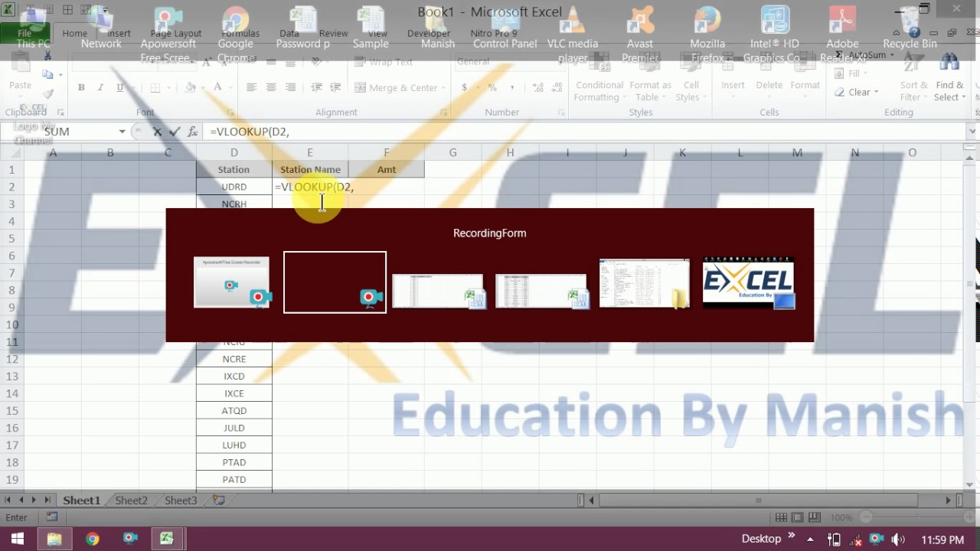Cancel the formula entry with X
This screenshot has width=980, height=551.
point(157,132)
